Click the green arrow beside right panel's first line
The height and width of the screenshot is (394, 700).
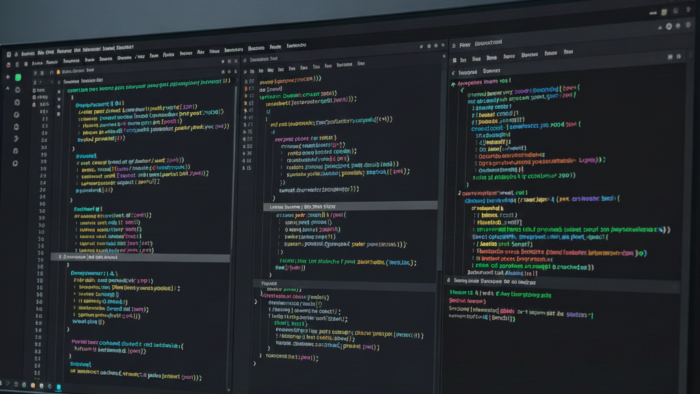pos(453,84)
